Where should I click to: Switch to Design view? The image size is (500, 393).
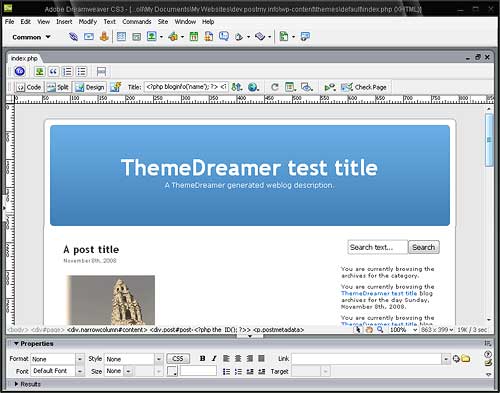(x=90, y=87)
